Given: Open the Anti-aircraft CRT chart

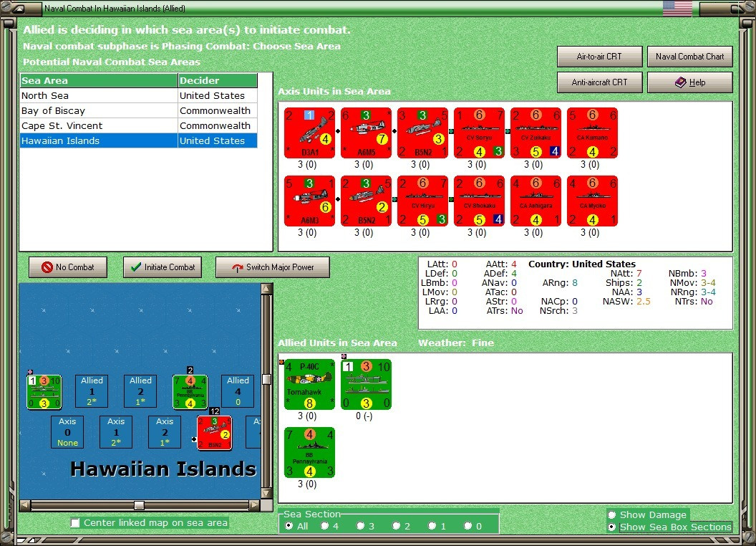Looking at the screenshot, I should click(x=599, y=82).
